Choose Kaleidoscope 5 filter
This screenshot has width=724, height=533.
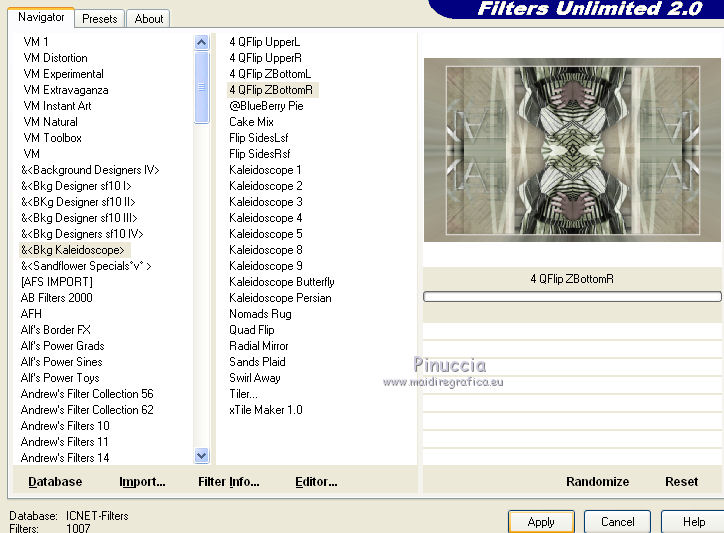pyautogui.click(x=265, y=234)
